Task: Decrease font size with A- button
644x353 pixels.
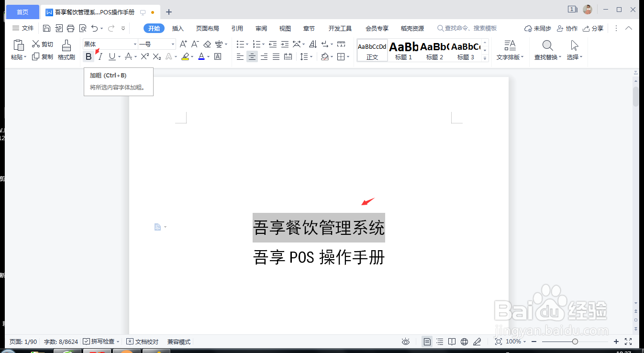Action: click(195, 44)
